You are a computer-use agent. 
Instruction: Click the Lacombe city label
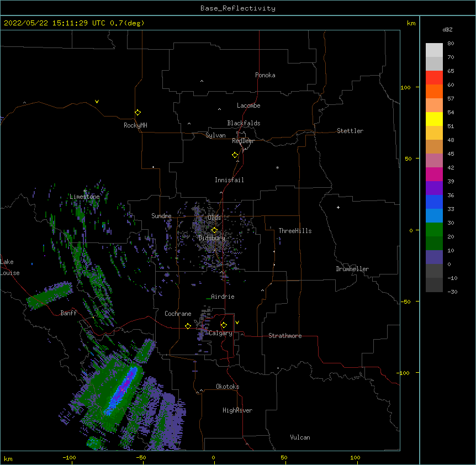coord(248,105)
